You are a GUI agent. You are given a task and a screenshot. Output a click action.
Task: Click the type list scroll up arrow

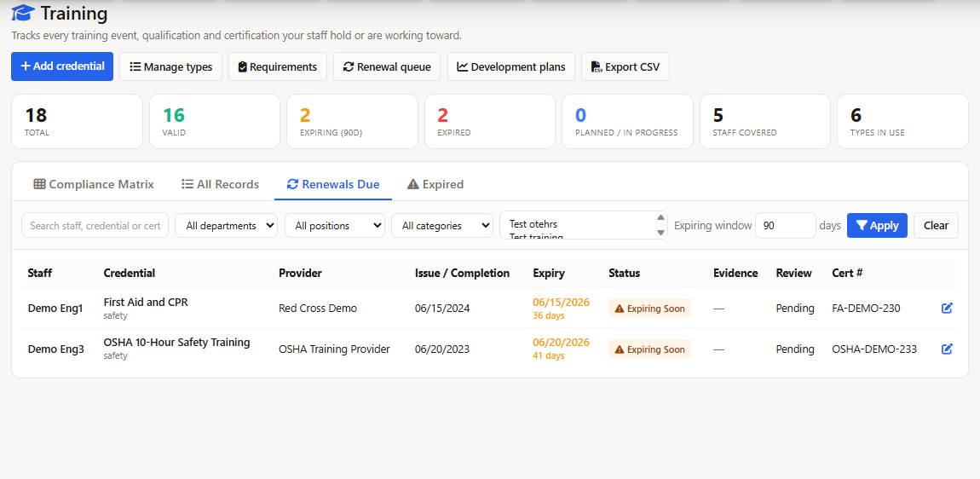(x=660, y=217)
